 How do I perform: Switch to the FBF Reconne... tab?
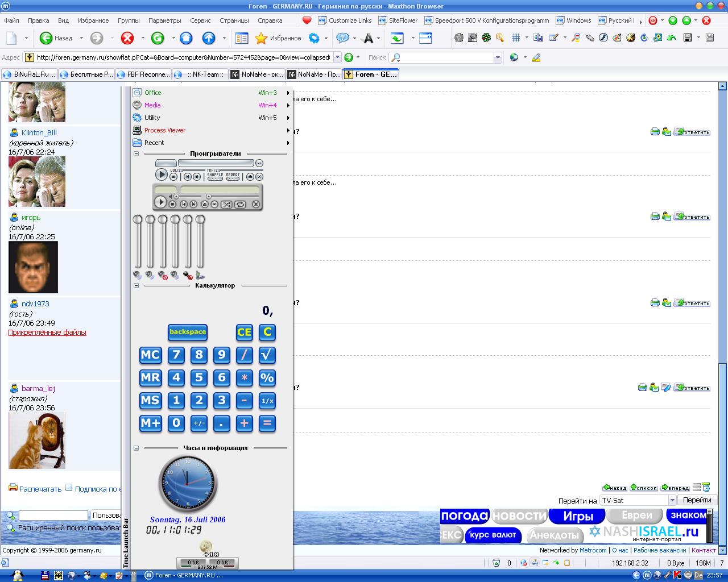click(x=143, y=74)
